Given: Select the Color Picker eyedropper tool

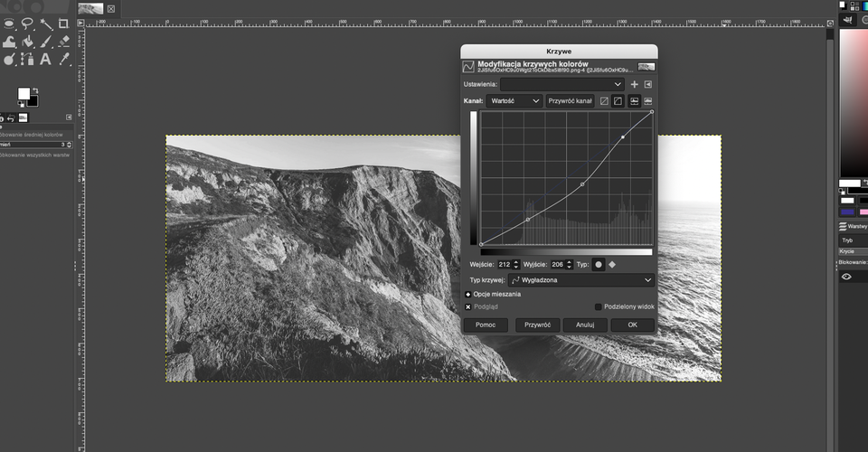Looking at the screenshot, I should pyautogui.click(x=64, y=59).
